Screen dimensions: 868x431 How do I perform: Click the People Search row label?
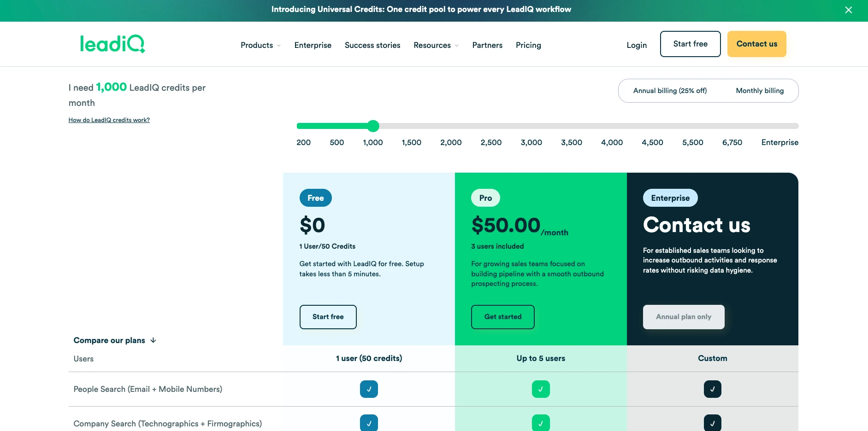148,389
